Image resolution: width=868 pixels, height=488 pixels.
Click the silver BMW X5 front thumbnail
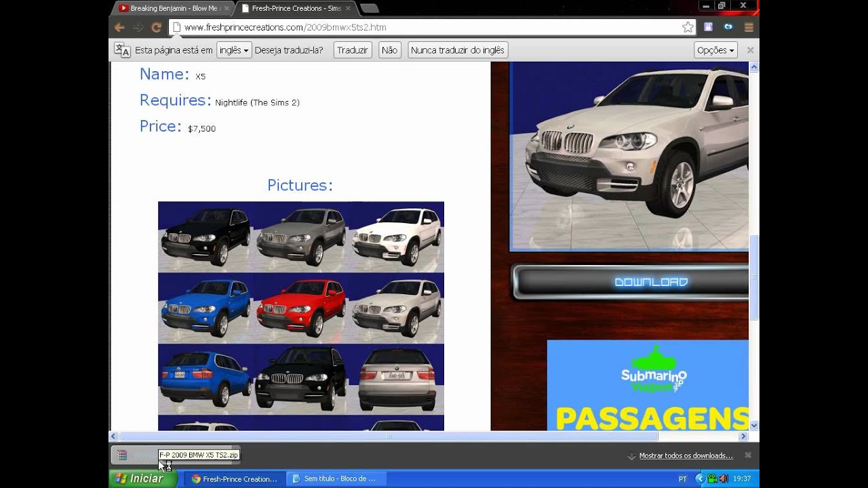pos(397,308)
